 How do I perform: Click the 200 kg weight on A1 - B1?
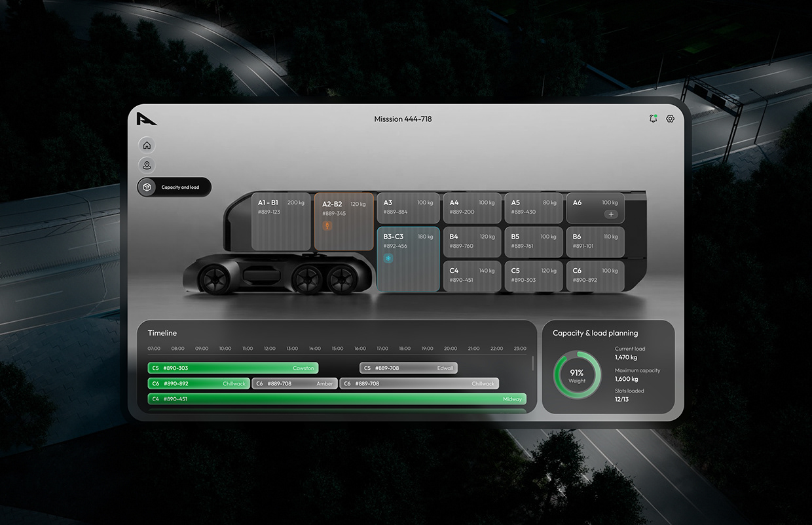[296, 203]
